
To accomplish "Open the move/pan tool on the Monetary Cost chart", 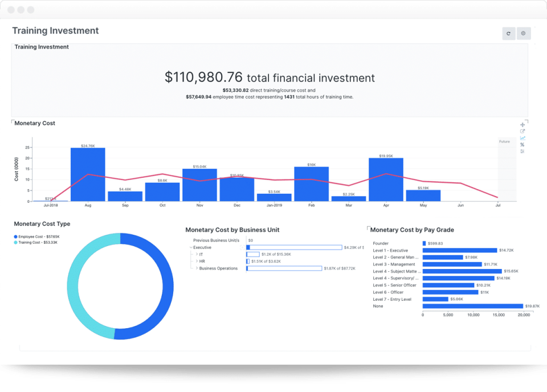I will point(522,124).
